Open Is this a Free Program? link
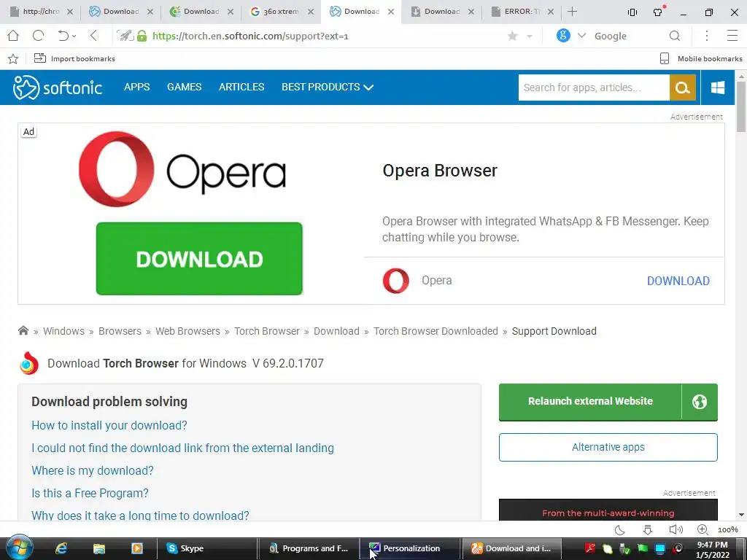747x560 pixels. click(x=90, y=494)
